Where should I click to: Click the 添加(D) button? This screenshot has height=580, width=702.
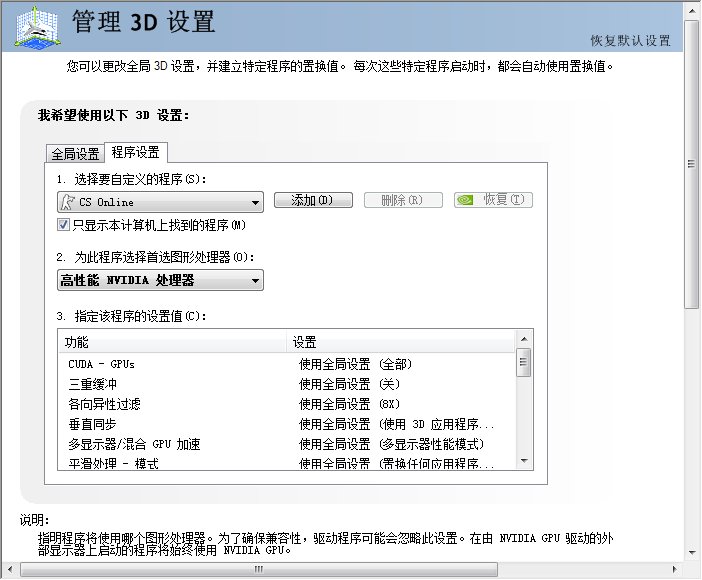[x=313, y=200]
